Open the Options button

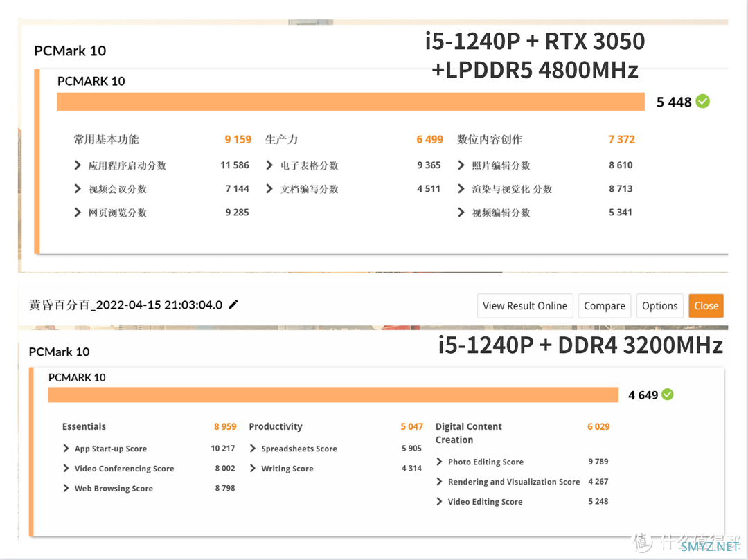[x=660, y=306]
